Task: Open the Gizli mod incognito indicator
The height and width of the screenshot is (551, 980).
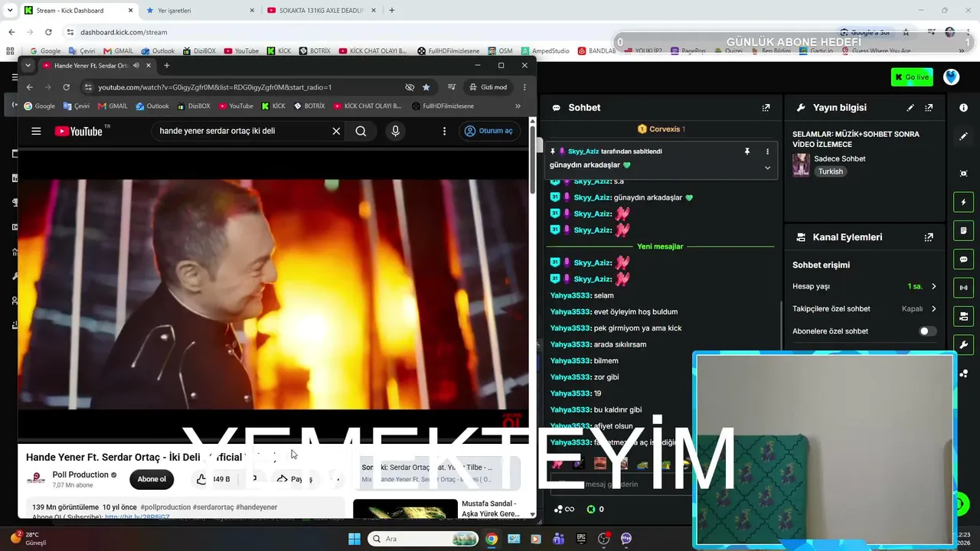Action: coord(488,87)
